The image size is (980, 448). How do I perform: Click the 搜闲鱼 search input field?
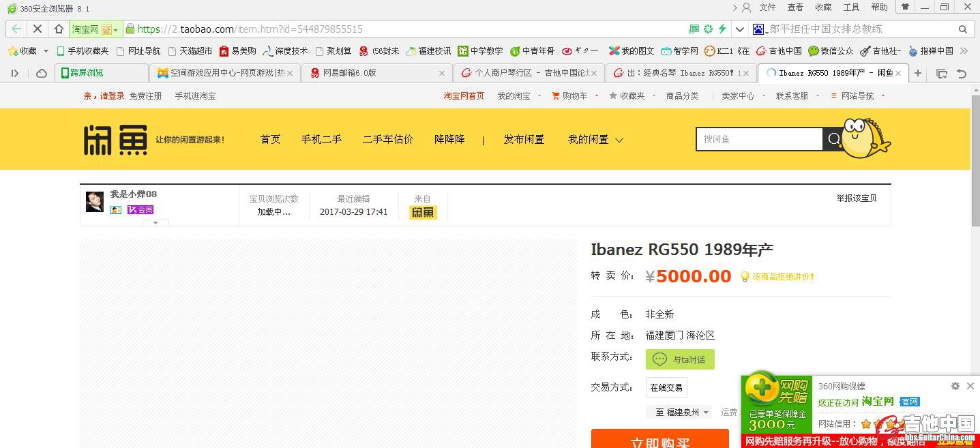pos(758,139)
